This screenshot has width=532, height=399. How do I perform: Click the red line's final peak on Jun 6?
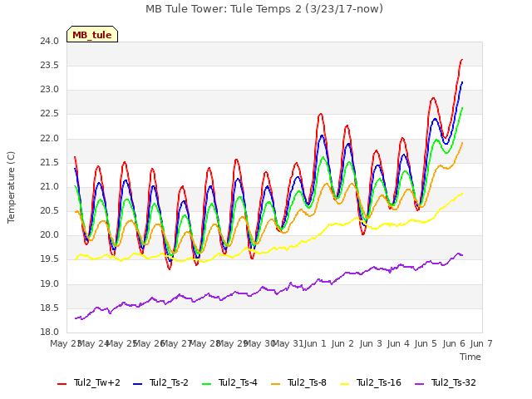pos(462,60)
